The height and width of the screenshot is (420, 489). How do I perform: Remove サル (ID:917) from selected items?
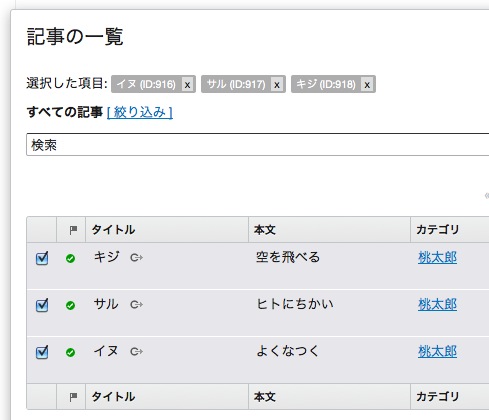click(277, 85)
